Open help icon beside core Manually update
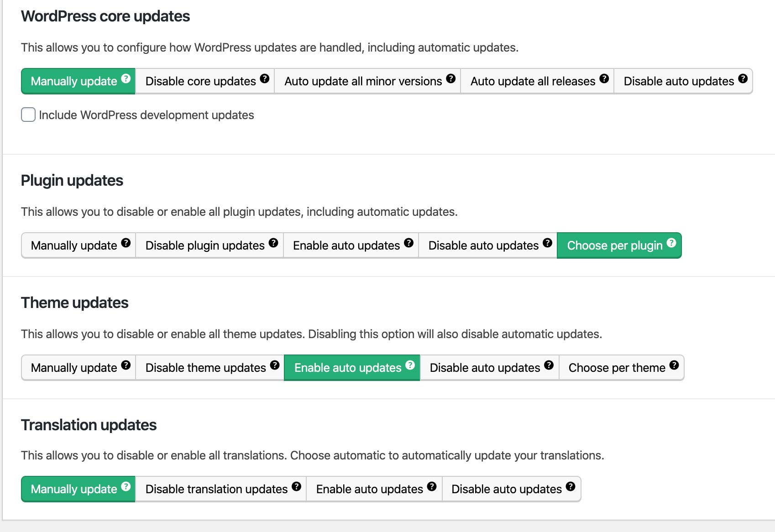Screen dimensions: 775x532 126,78
